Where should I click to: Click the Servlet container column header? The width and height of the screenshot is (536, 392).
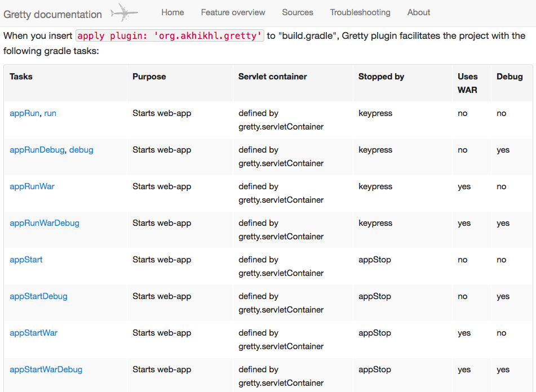point(273,77)
